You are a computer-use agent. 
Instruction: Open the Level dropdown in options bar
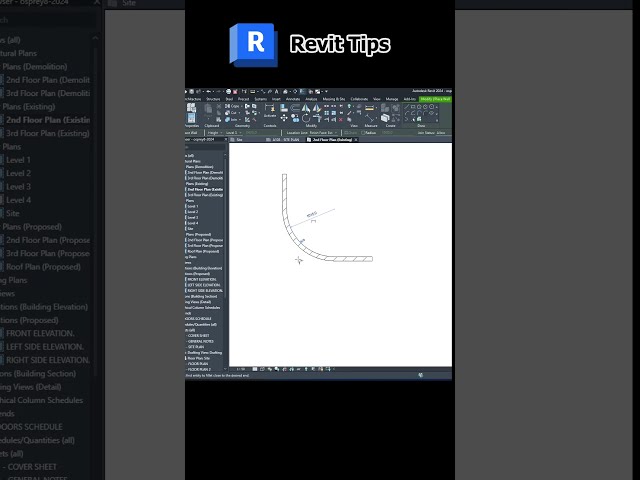click(234, 133)
